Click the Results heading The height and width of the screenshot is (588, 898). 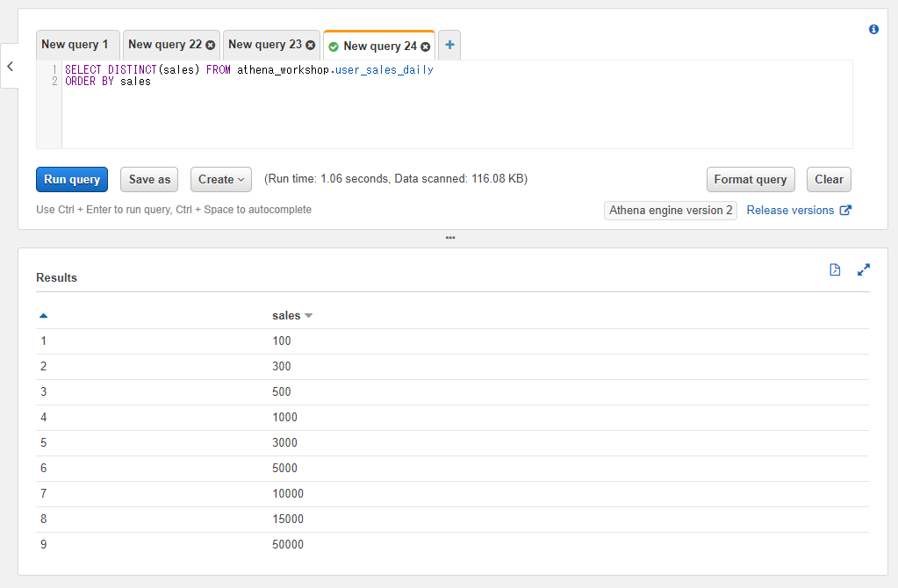(56, 277)
